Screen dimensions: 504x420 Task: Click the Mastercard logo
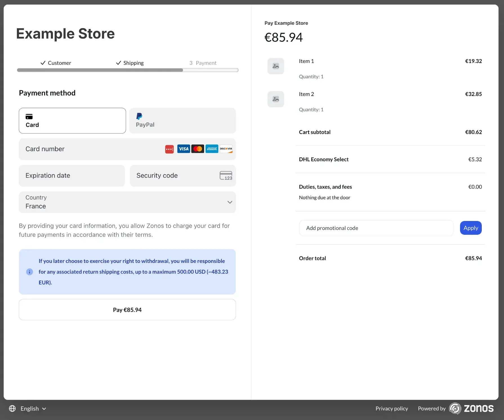click(198, 149)
